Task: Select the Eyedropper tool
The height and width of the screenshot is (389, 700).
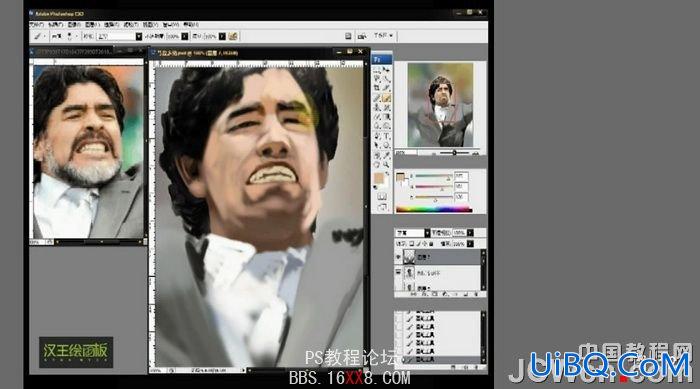Action: [387, 155]
